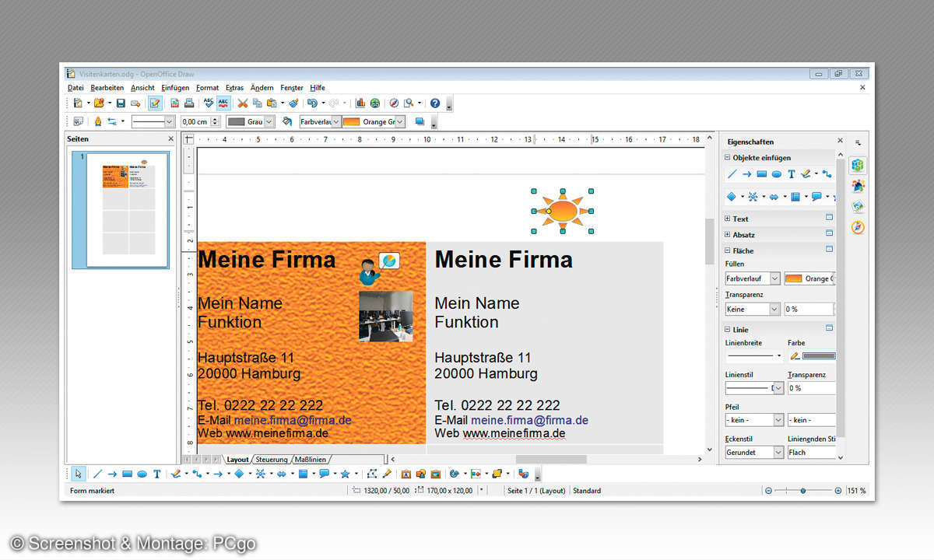
Task: Select page 1 thumbnail in Seiten panel
Action: (128, 210)
